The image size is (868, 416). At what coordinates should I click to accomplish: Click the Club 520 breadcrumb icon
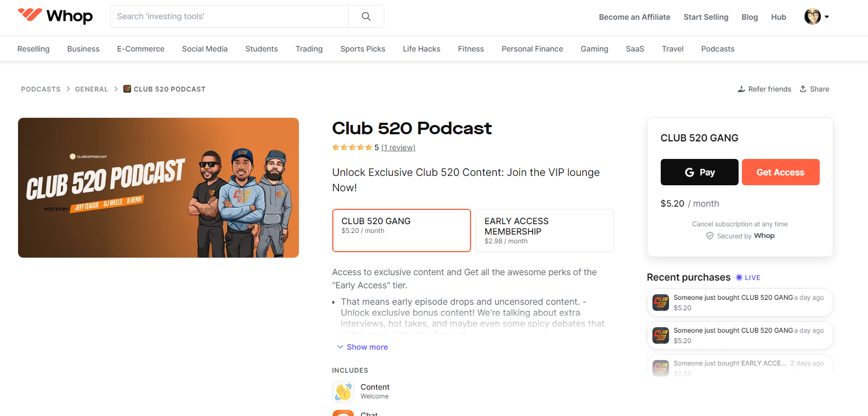127,89
